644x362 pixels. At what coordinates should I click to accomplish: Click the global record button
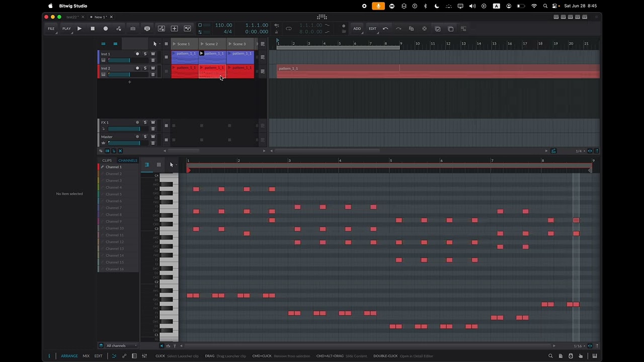coord(106,29)
